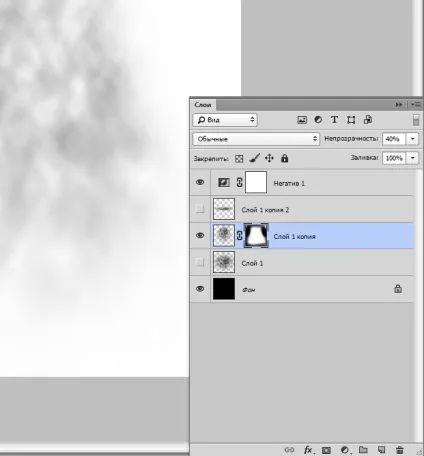
Task: Filter layers by shape icon
Action: (351, 120)
